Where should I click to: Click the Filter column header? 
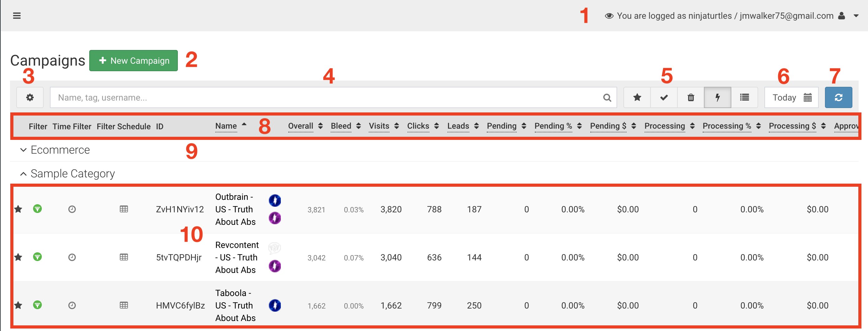click(38, 126)
